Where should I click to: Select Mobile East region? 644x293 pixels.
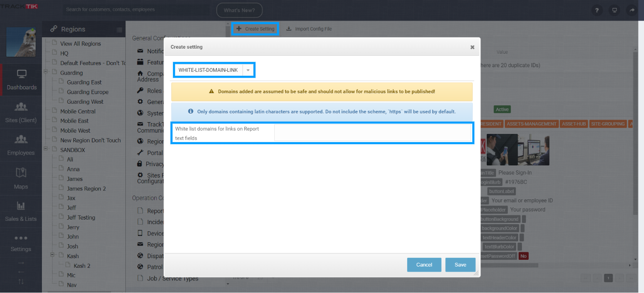pyautogui.click(x=75, y=121)
